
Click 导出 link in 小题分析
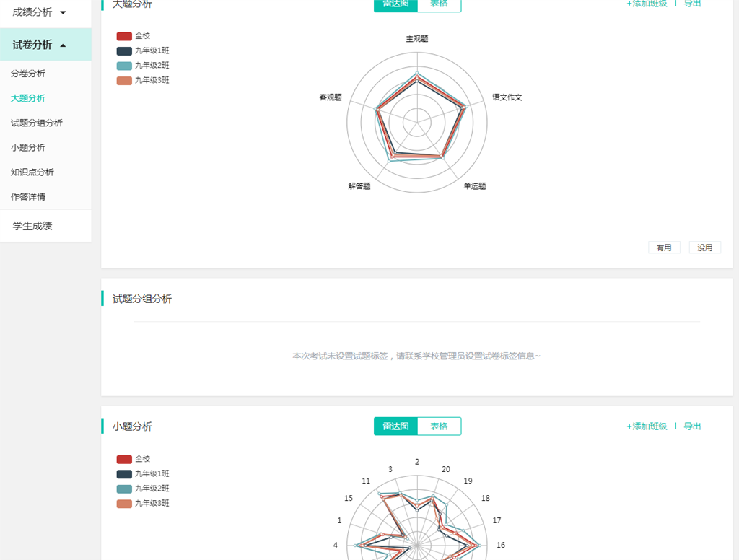(x=692, y=426)
